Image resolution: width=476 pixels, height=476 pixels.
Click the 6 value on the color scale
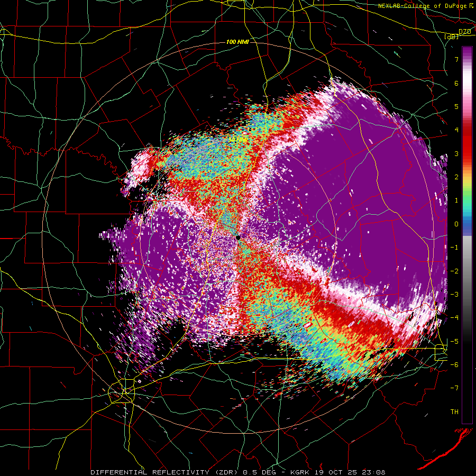tap(456, 83)
